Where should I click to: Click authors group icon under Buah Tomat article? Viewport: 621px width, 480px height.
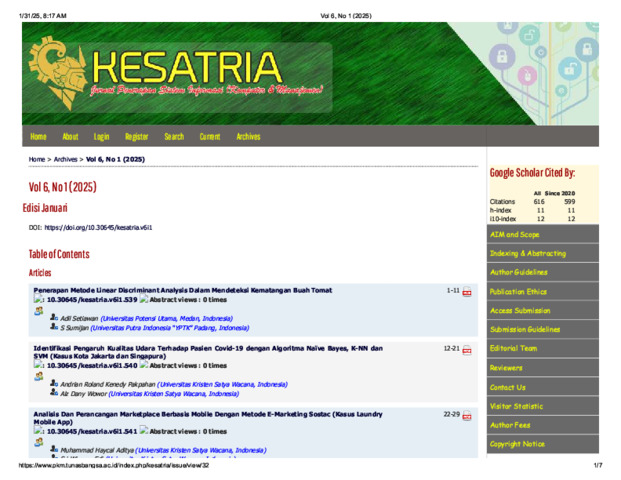click(x=38, y=310)
